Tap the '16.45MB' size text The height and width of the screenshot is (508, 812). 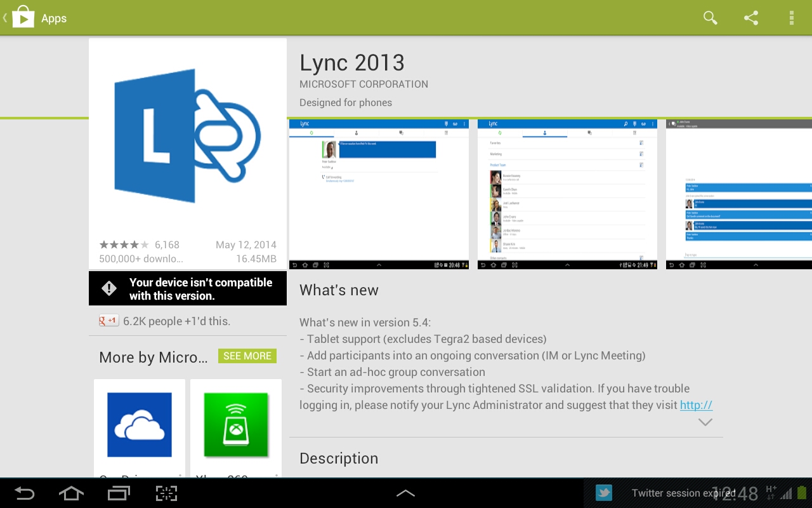click(x=256, y=259)
